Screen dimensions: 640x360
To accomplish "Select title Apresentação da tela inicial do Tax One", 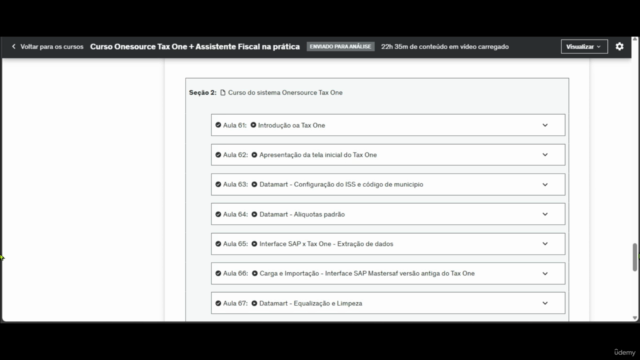I will click(318, 155).
